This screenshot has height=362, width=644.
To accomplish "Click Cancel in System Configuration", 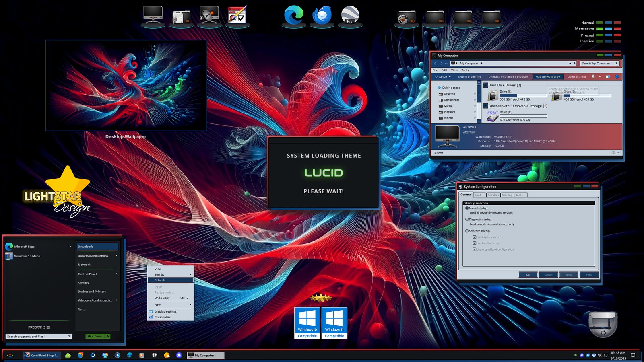I will tap(548, 274).
